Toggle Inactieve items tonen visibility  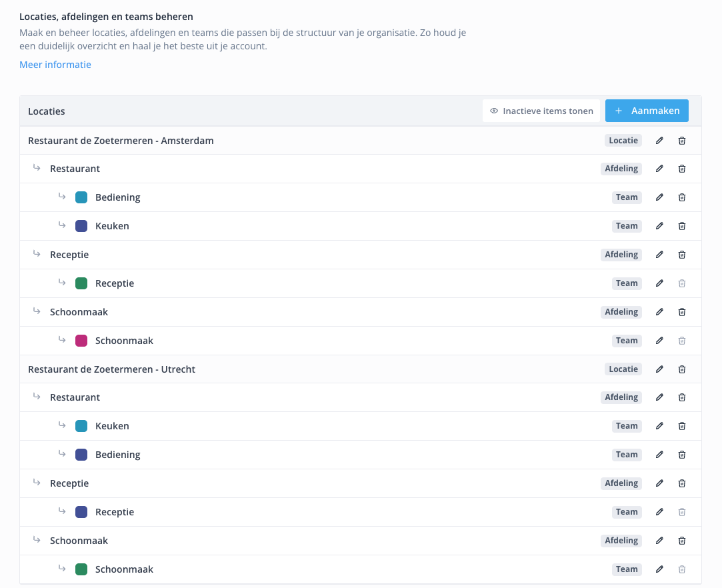pyautogui.click(x=541, y=111)
